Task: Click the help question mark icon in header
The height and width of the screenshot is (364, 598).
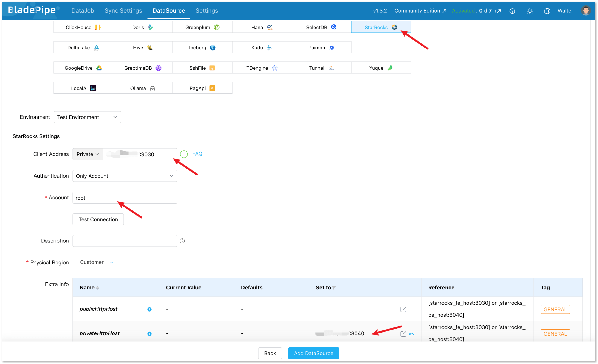Action: (x=512, y=11)
